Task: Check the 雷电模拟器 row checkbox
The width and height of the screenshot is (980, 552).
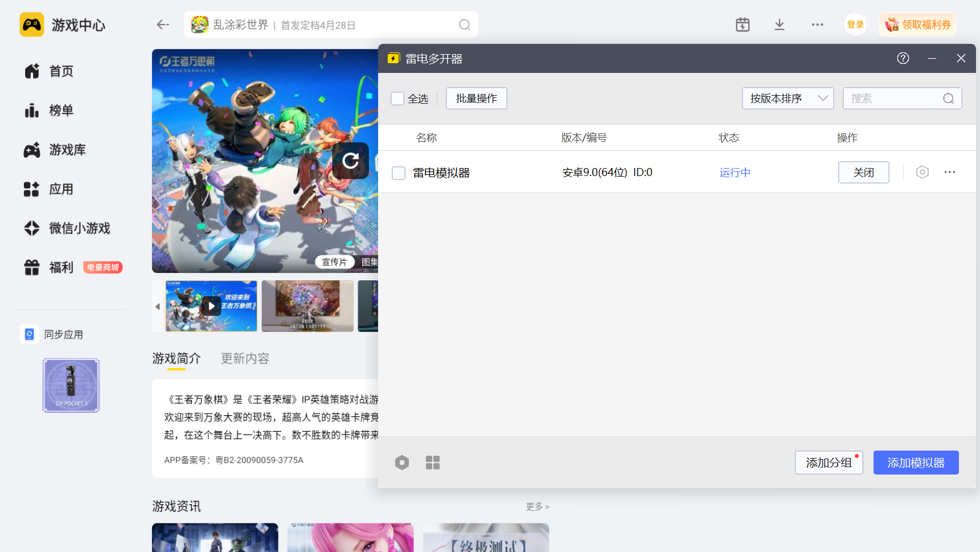Action: click(x=399, y=173)
